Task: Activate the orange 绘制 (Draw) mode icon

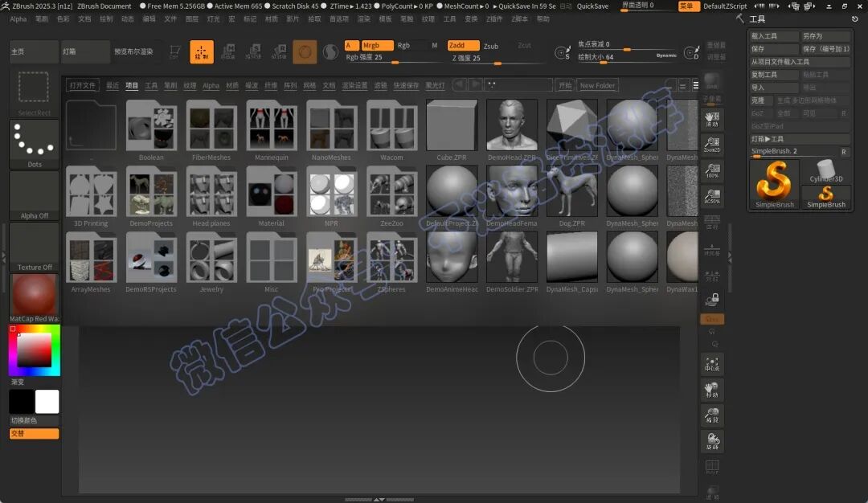Action: click(202, 51)
